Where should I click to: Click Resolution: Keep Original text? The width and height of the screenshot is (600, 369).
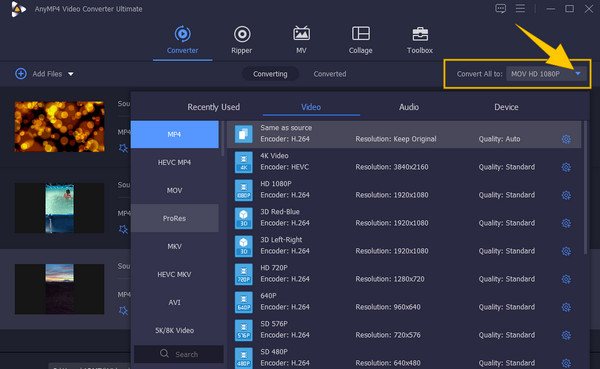(396, 139)
